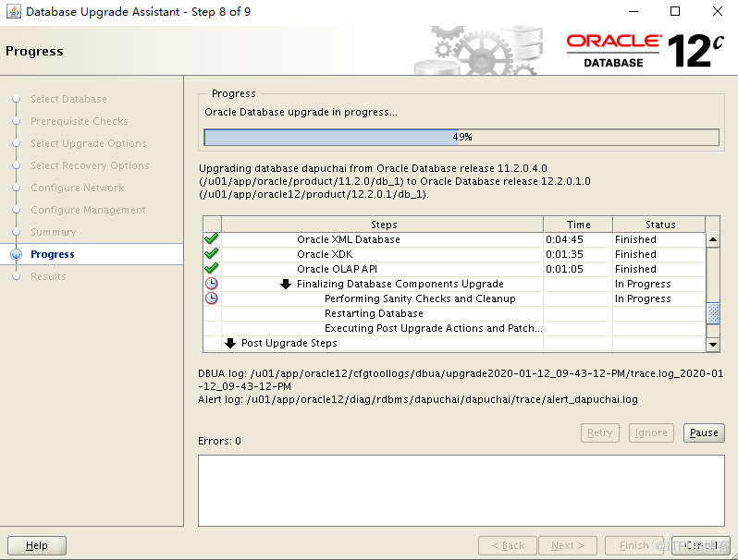The width and height of the screenshot is (738, 560).
Task: Select the Prerequisite Checks step
Action: tap(80, 121)
